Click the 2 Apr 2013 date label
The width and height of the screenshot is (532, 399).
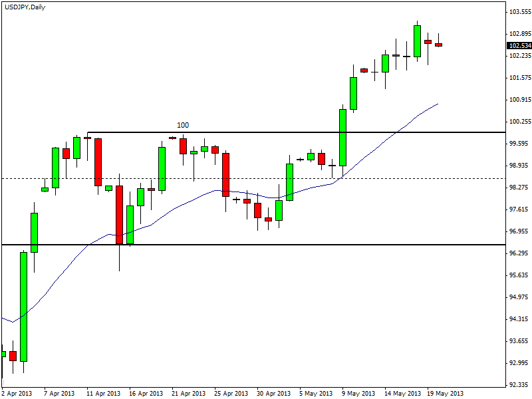(17, 393)
